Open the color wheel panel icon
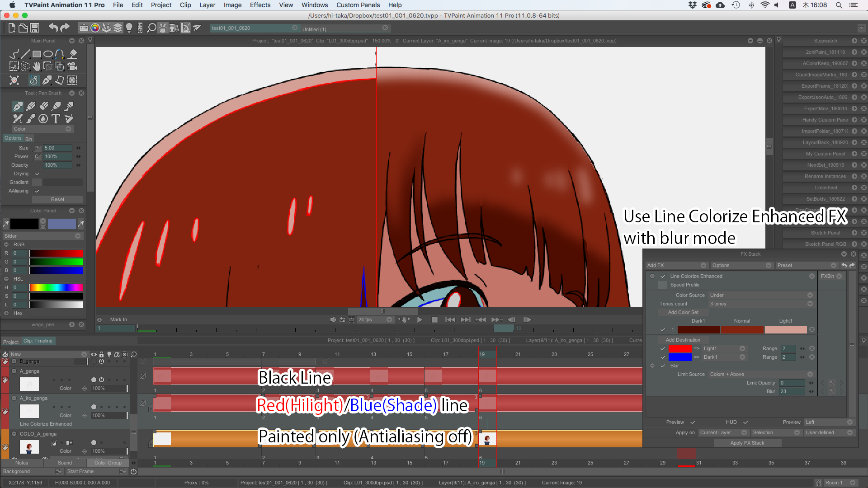This screenshot has width=868, height=488. point(95,28)
